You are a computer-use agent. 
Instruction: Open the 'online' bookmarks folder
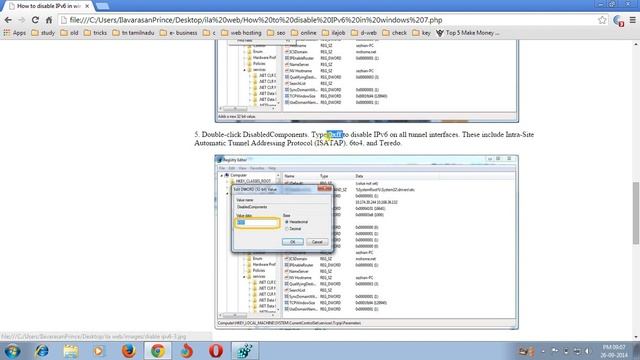pos(304,33)
